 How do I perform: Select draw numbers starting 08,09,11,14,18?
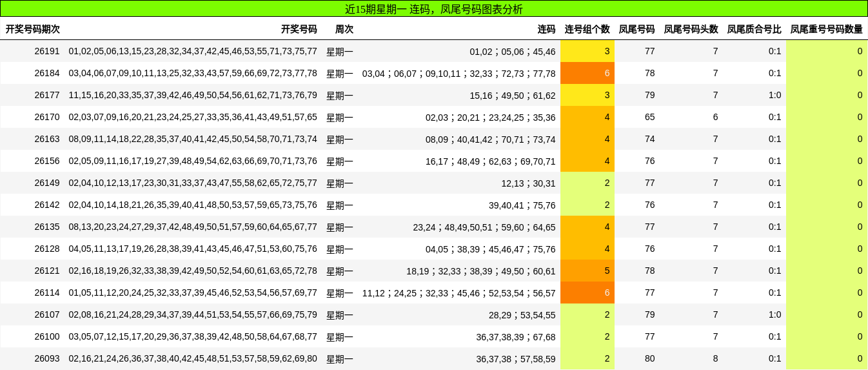tap(193, 139)
